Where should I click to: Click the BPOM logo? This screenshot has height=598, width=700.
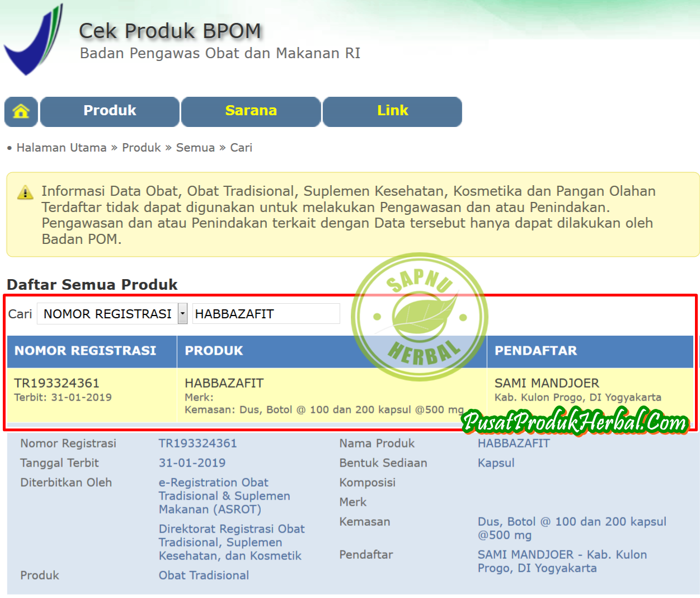click(x=34, y=39)
